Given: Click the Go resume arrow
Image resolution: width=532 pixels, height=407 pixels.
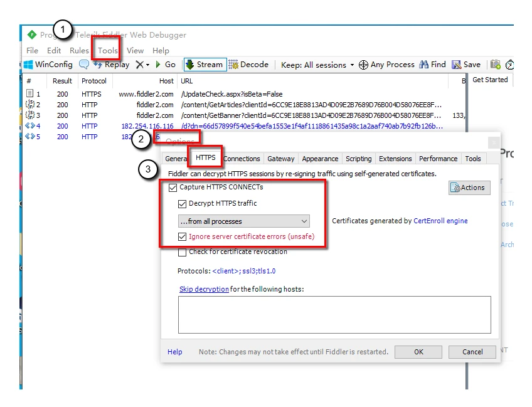Looking at the screenshot, I should click(x=157, y=65).
